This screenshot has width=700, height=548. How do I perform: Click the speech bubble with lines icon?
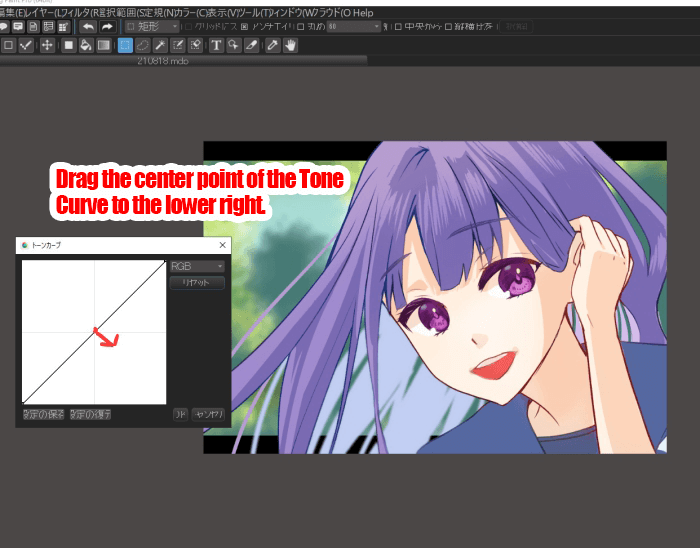[x=18, y=27]
